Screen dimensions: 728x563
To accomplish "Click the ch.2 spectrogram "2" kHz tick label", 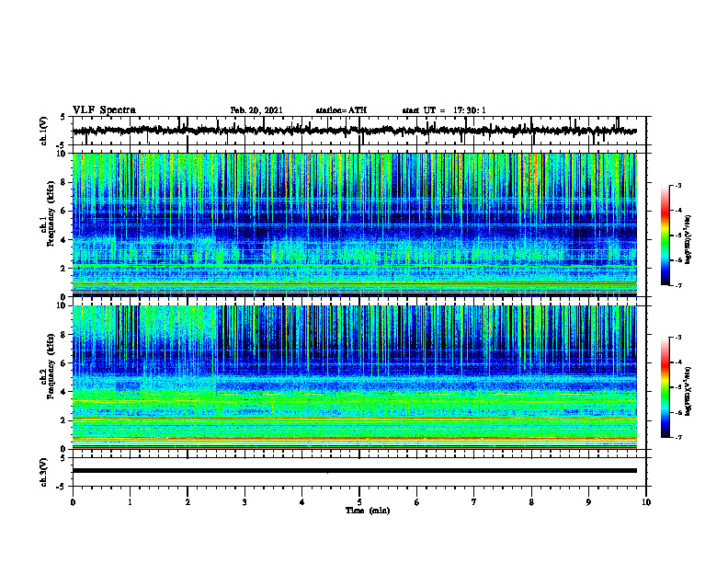I will pyautogui.click(x=64, y=420).
